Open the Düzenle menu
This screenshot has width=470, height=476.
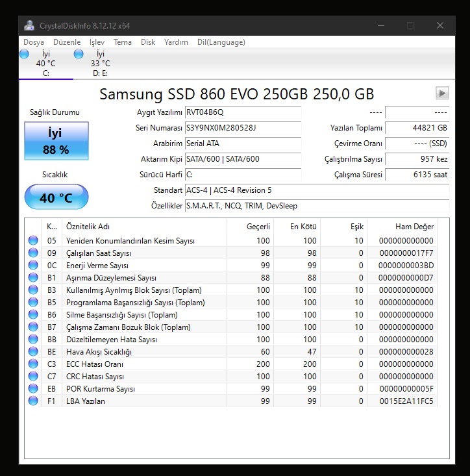coord(67,42)
